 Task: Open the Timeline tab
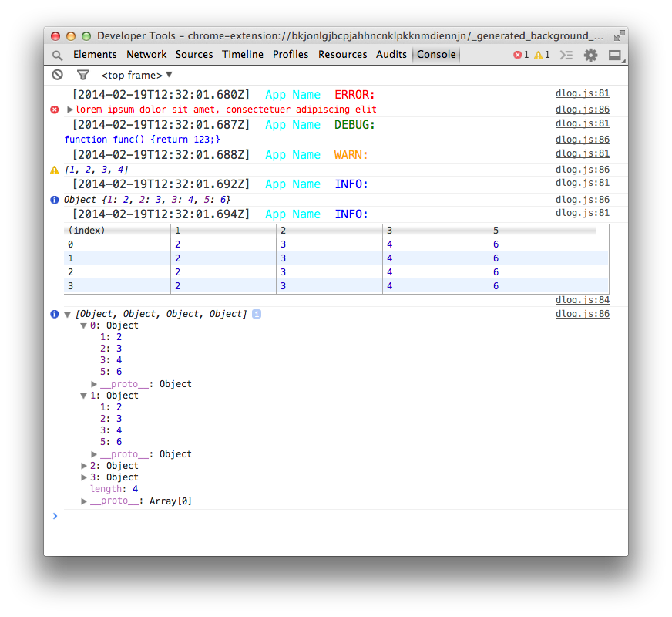(243, 55)
